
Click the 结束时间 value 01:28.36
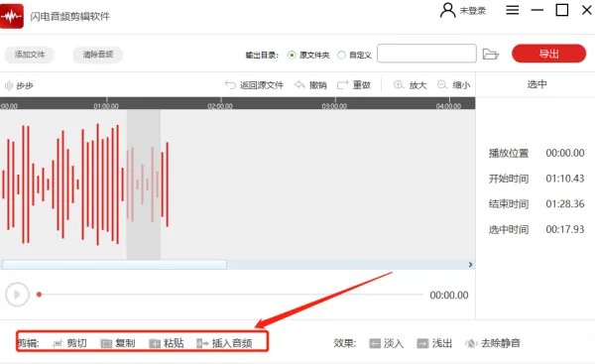click(565, 204)
